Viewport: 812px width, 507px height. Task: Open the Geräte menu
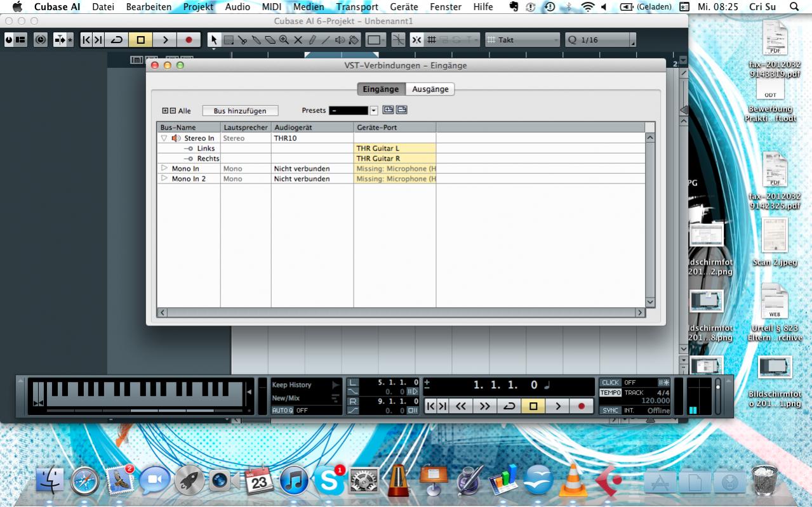[x=404, y=7]
